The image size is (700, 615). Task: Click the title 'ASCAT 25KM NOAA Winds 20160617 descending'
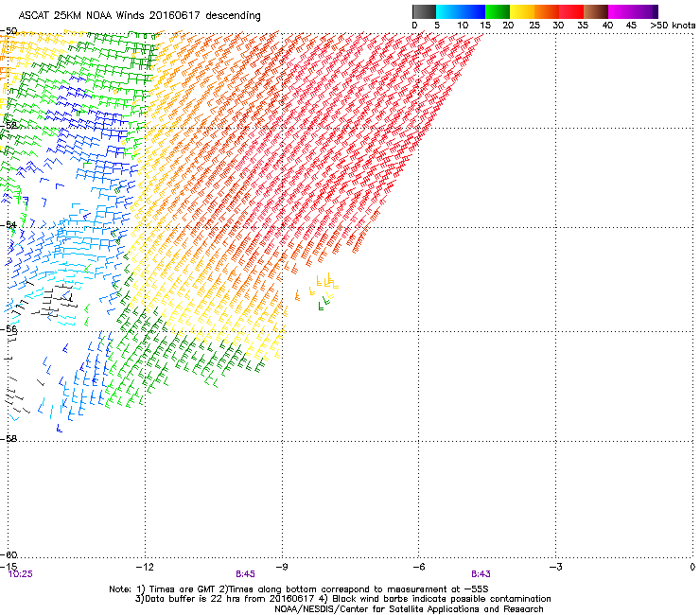(x=139, y=16)
